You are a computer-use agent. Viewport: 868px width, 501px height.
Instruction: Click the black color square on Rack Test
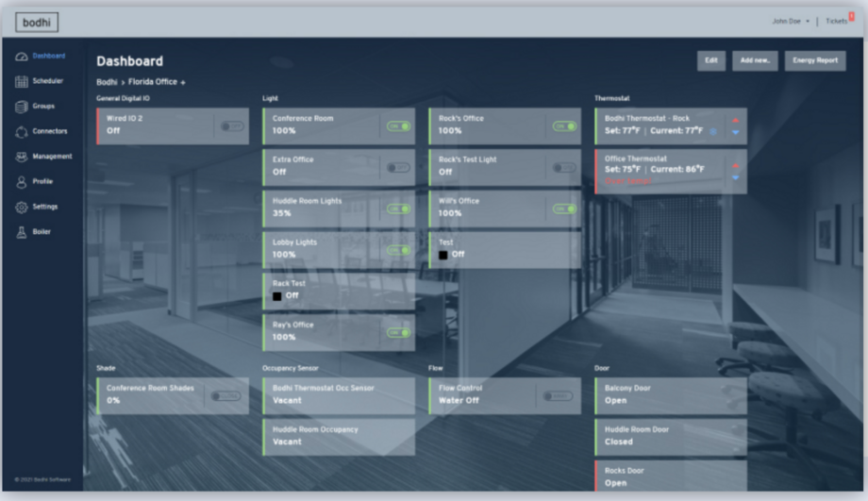[277, 296]
